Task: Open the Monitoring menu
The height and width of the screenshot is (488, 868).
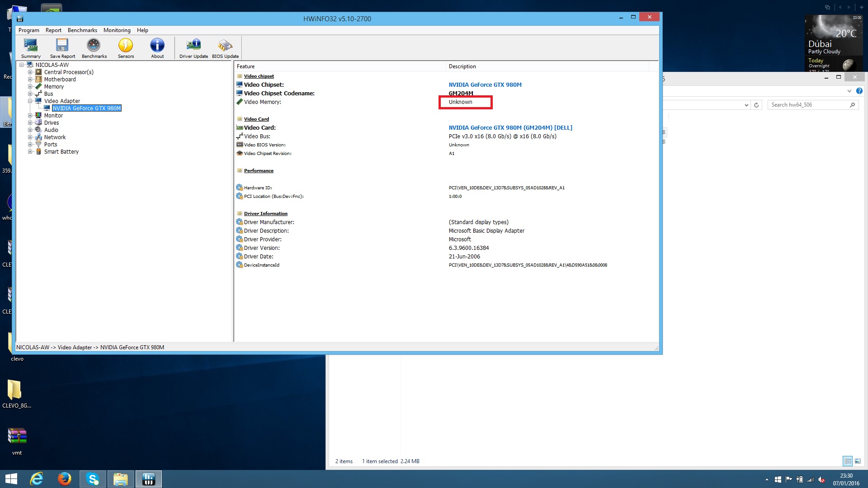Action: pos(117,30)
